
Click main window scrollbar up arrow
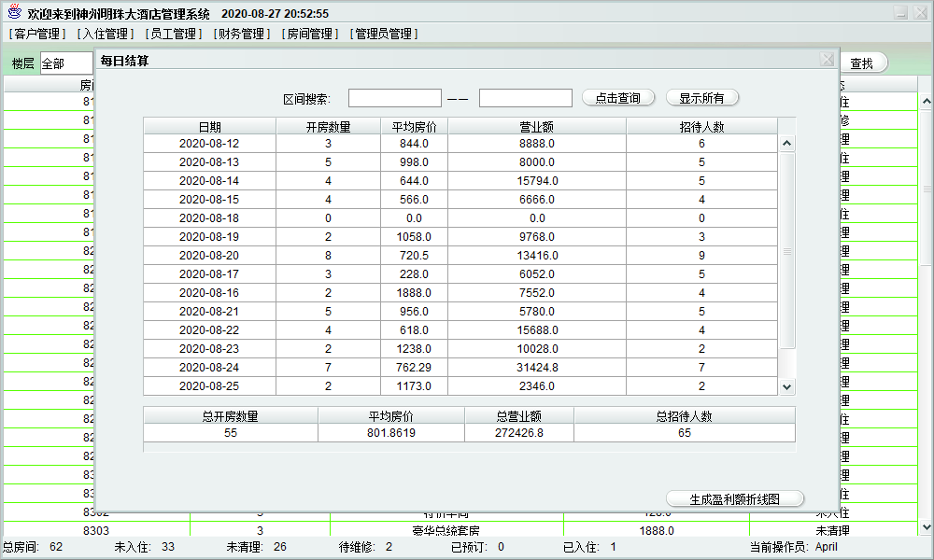click(x=927, y=102)
